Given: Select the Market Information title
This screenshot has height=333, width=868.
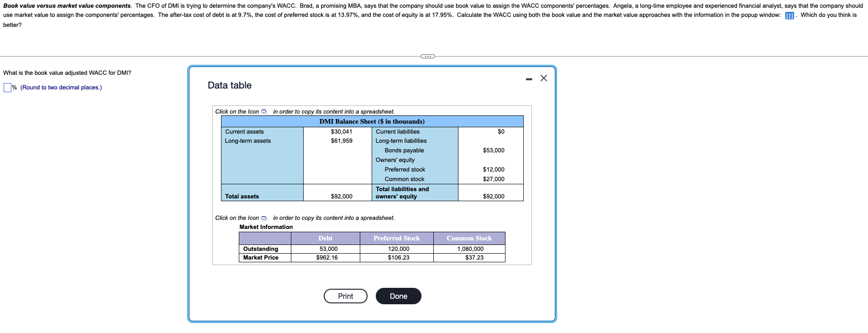Looking at the screenshot, I should pyautogui.click(x=266, y=227).
